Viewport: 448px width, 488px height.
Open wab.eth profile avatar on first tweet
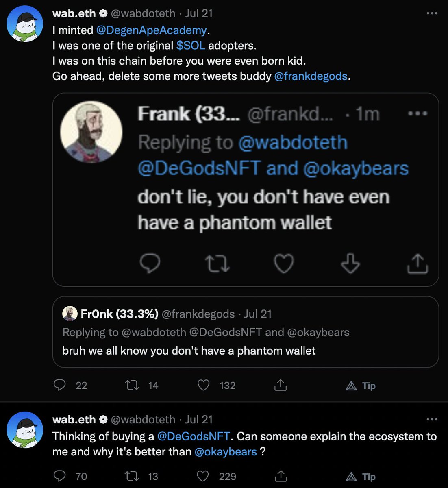25,24
